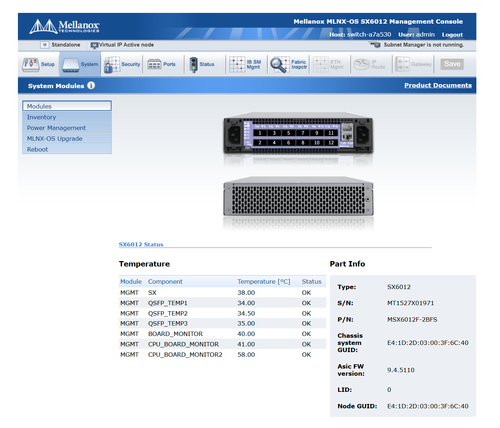Click the 58.00 temperature value

click(246, 354)
